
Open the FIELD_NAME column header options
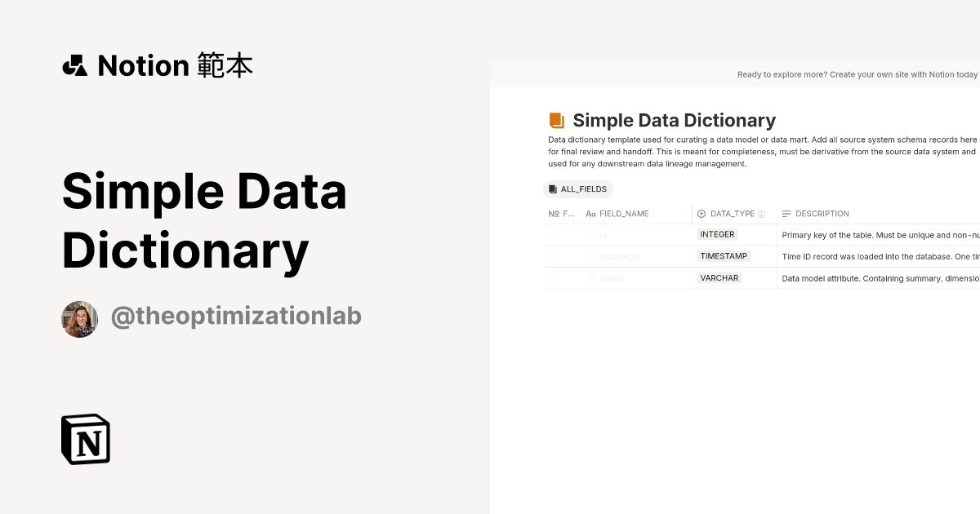pyautogui.click(x=624, y=213)
